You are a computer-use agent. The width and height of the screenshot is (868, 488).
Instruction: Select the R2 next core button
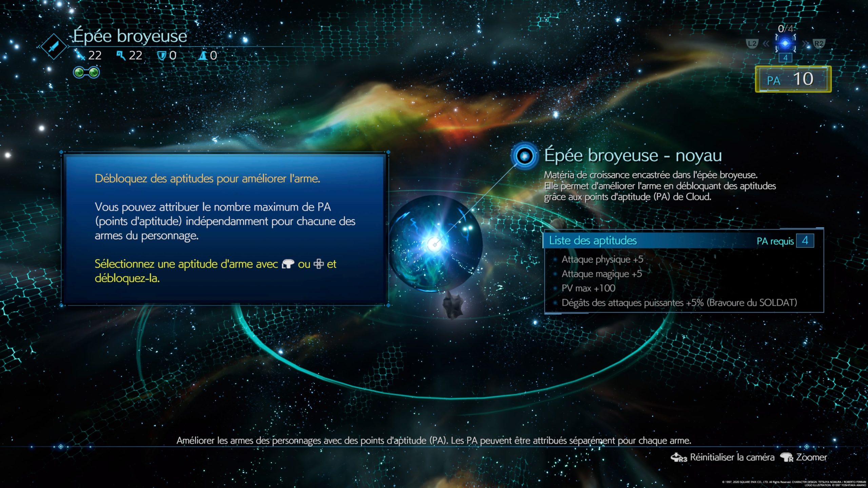tap(818, 43)
